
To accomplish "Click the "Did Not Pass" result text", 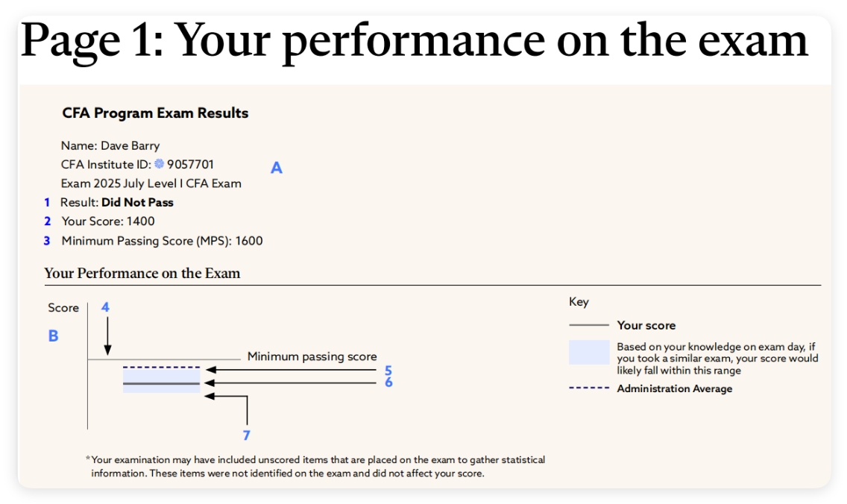I will click(137, 202).
